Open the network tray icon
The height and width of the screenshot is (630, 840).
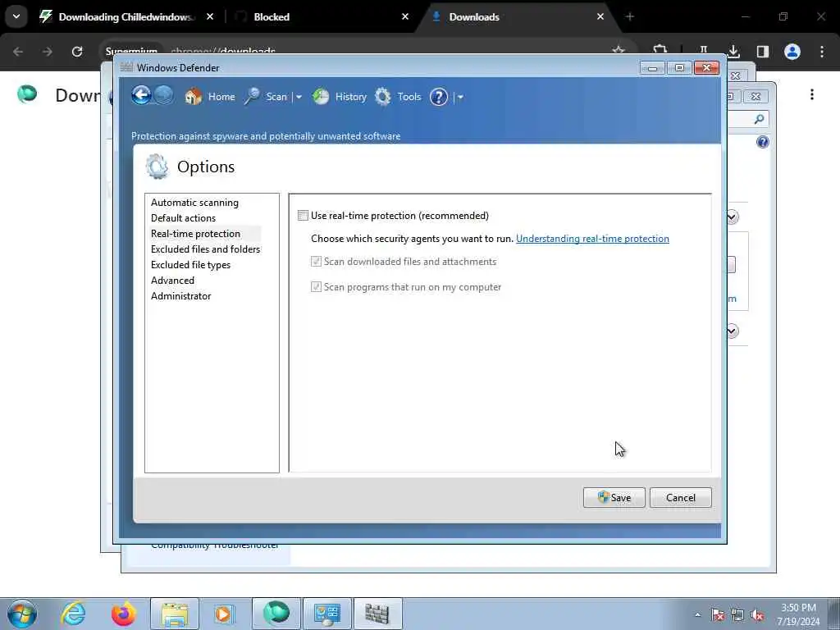737,614
